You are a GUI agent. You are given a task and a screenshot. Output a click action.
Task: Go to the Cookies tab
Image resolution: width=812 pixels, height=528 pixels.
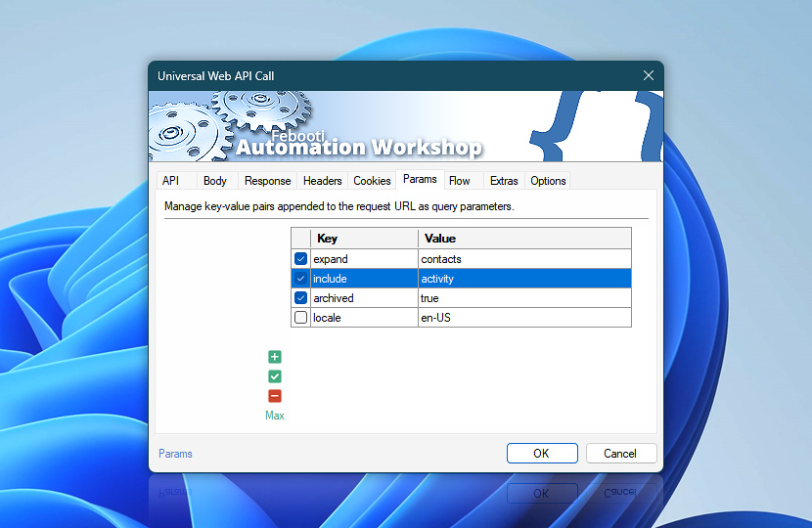tap(372, 181)
